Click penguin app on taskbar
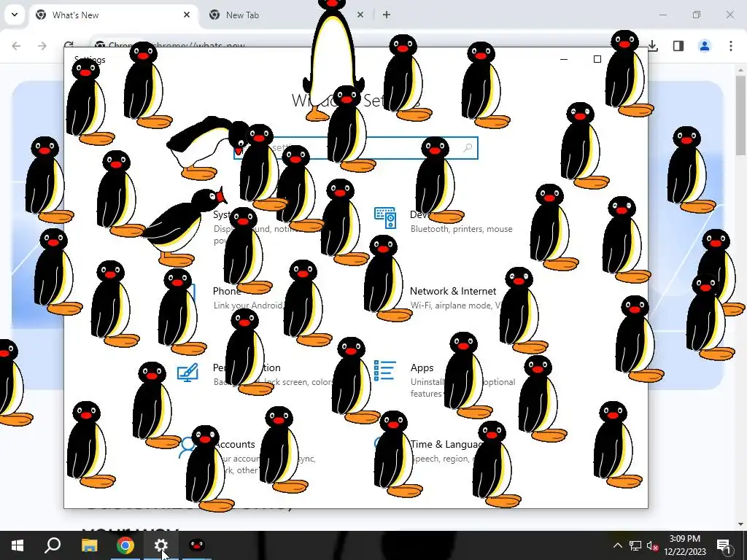Viewport: 747px width, 560px height. [x=197, y=545]
